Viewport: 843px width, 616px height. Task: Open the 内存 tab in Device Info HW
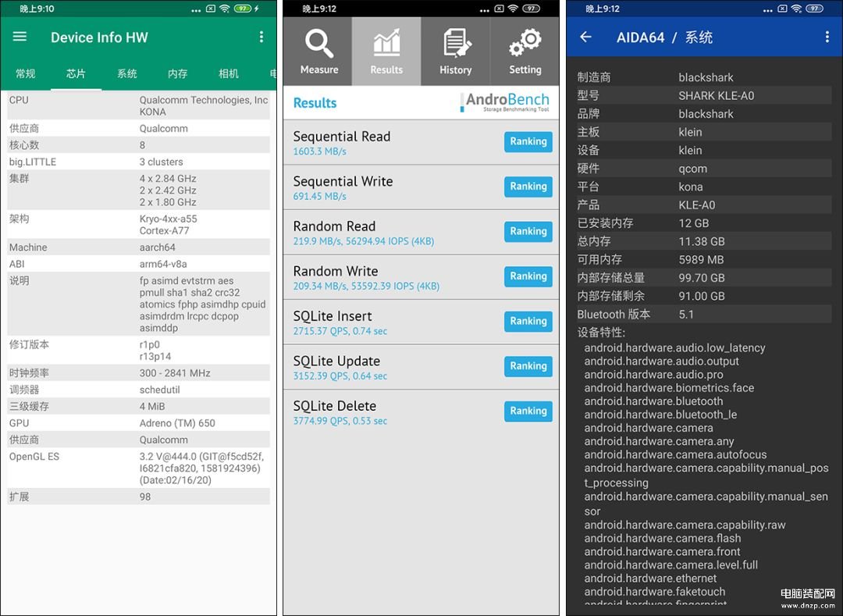[177, 73]
